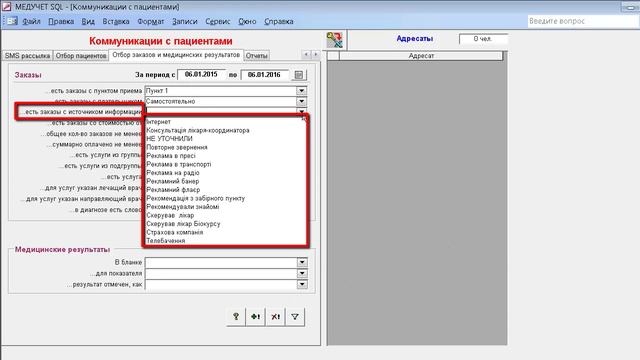Select the Отбор заказов и медицинских результатов tab

(176, 55)
